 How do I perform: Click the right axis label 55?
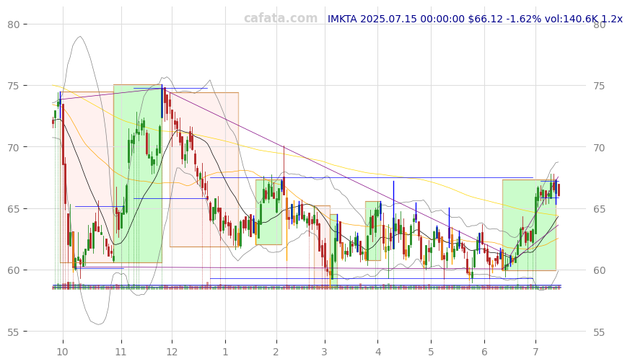click(x=599, y=332)
